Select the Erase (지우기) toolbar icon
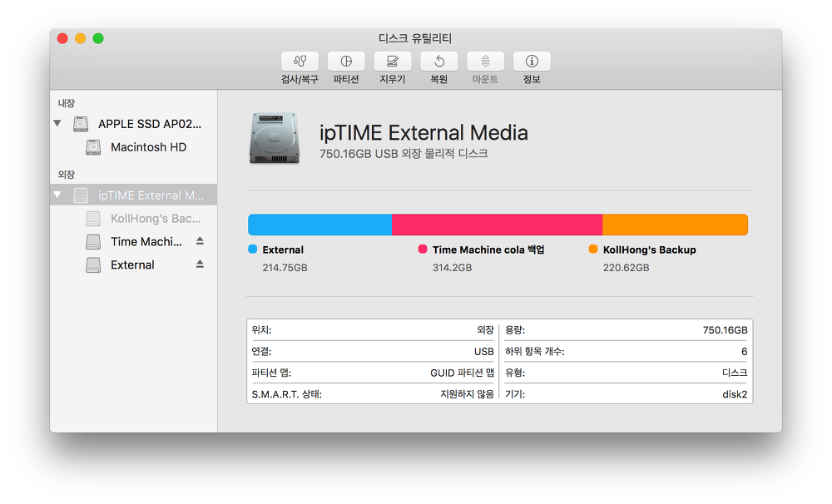The image size is (832, 504). pos(393,62)
